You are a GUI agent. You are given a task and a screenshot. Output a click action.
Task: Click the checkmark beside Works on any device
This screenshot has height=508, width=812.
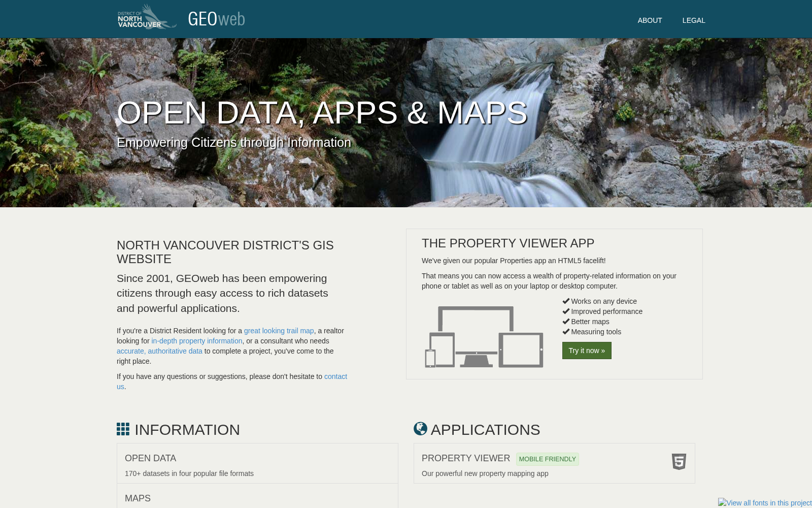point(566,301)
